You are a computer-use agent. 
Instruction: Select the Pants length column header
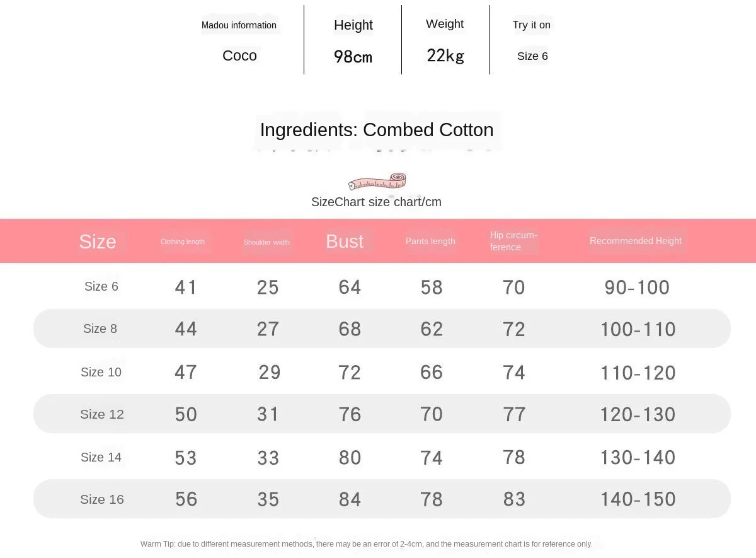(430, 241)
